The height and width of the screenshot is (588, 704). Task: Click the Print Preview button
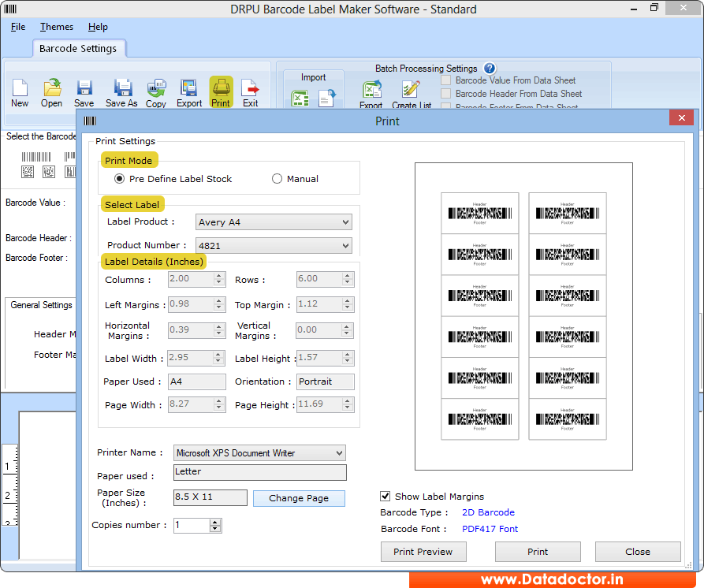(423, 552)
